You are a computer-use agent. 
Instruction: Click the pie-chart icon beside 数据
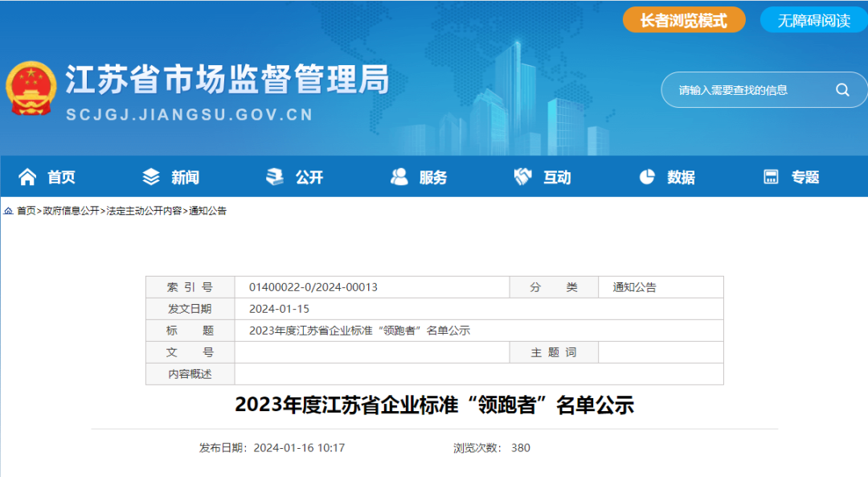[647, 177]
